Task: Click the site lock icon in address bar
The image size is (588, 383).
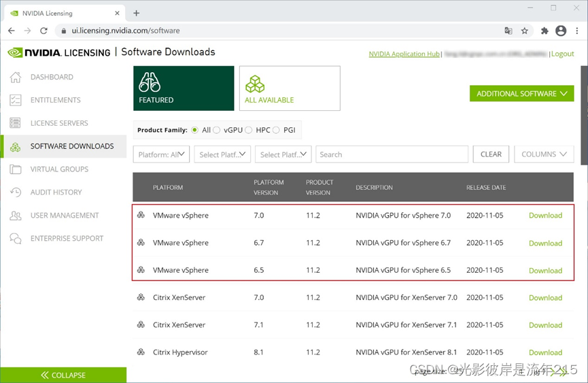Action: pos(64,31)
